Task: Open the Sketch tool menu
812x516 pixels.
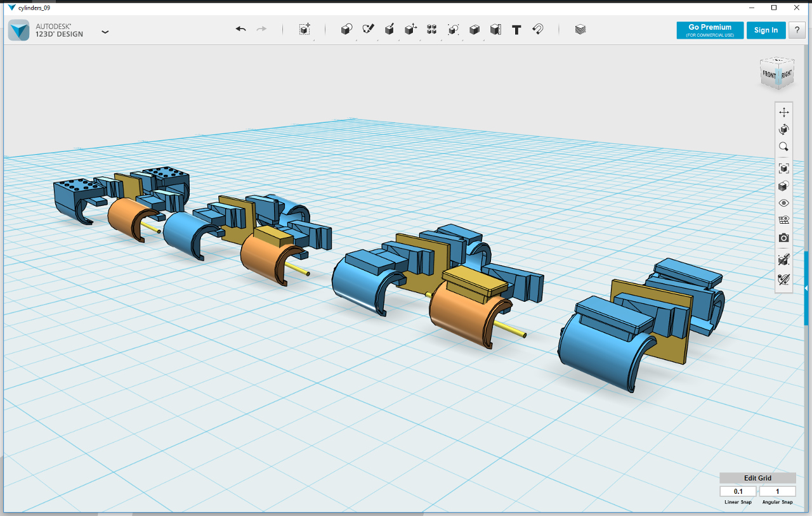Action: (x=368, y=29)
